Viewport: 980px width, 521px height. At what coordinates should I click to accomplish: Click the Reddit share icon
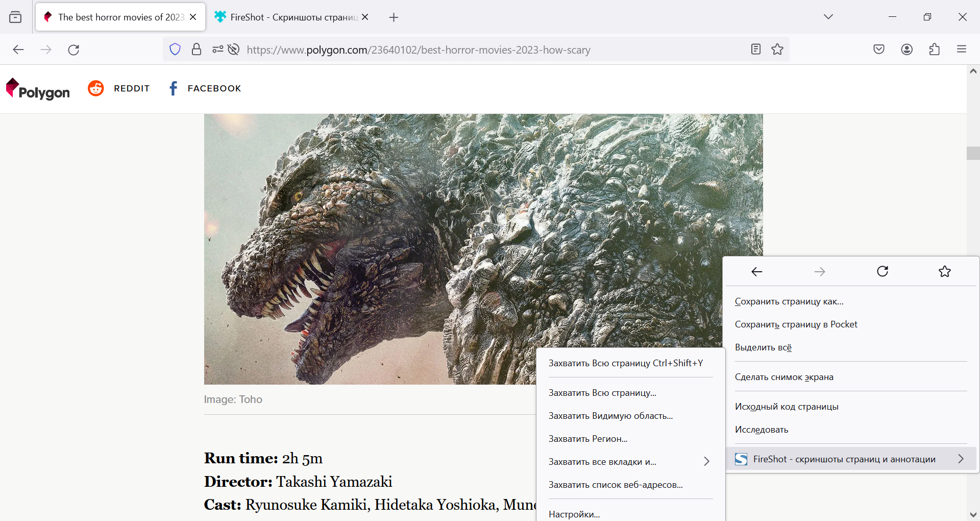click(x=95, y=88)
